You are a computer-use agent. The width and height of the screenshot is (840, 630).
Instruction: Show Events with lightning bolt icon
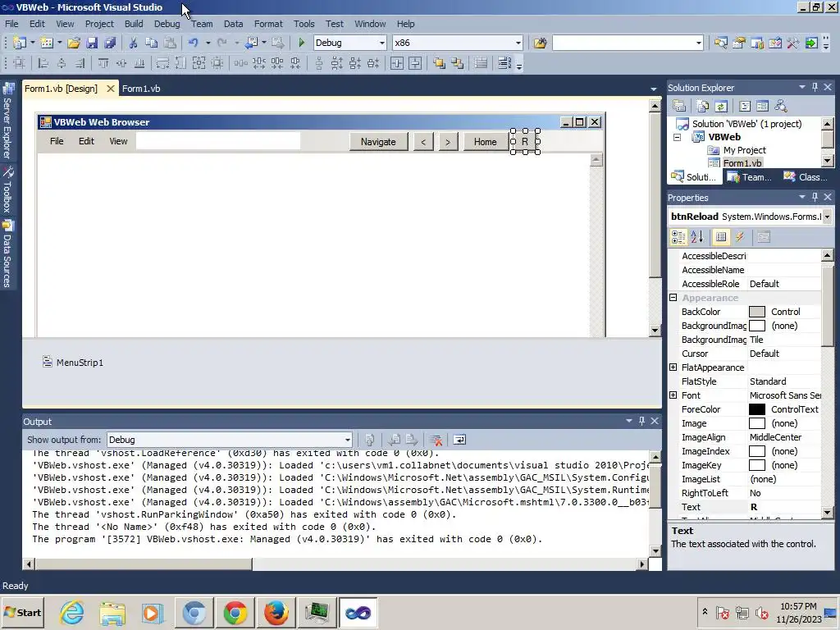click(x=740, y=237)
